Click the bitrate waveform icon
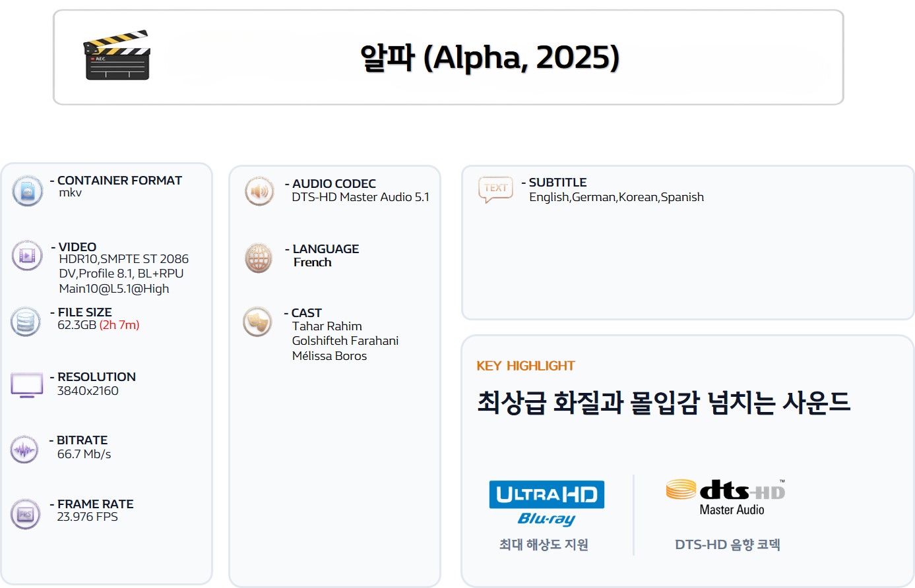The height and width of the screenshot is (588, 915). [x=25, y=450]
